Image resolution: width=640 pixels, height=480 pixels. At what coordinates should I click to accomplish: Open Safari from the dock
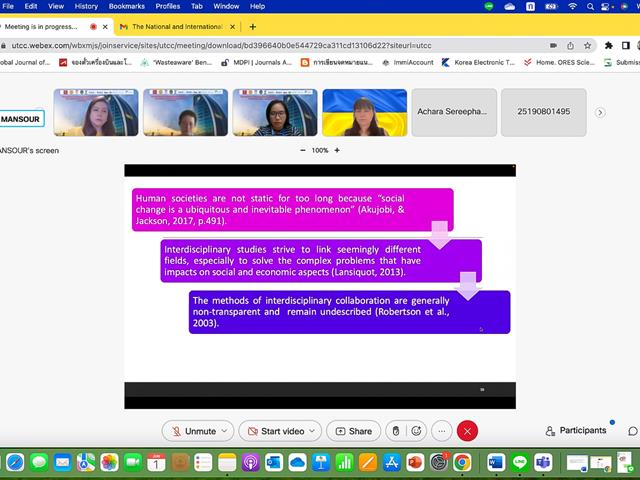click(x=15, y=462)
